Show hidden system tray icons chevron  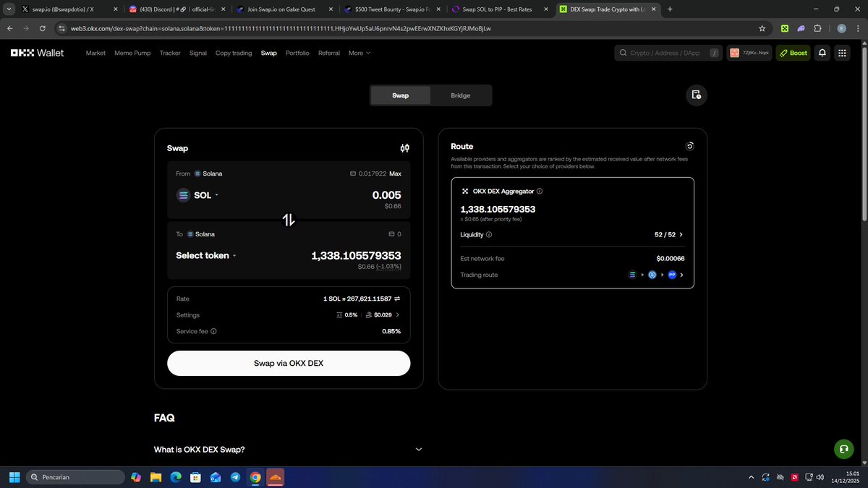pos(752,477)
